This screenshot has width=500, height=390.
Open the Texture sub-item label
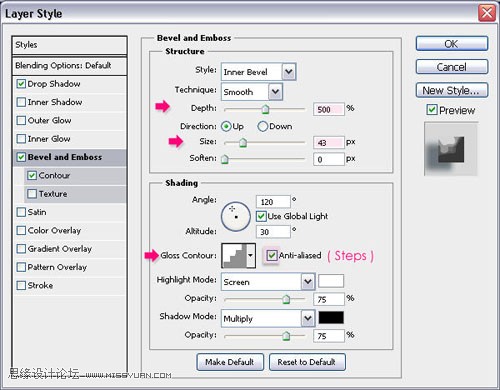pos(53,194)
